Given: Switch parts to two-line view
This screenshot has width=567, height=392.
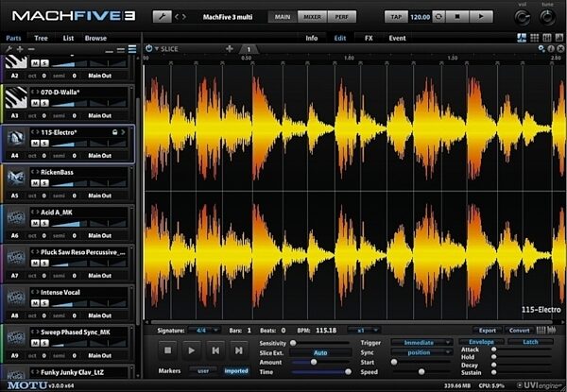Looking at the screenshot, I should [121, 50].
